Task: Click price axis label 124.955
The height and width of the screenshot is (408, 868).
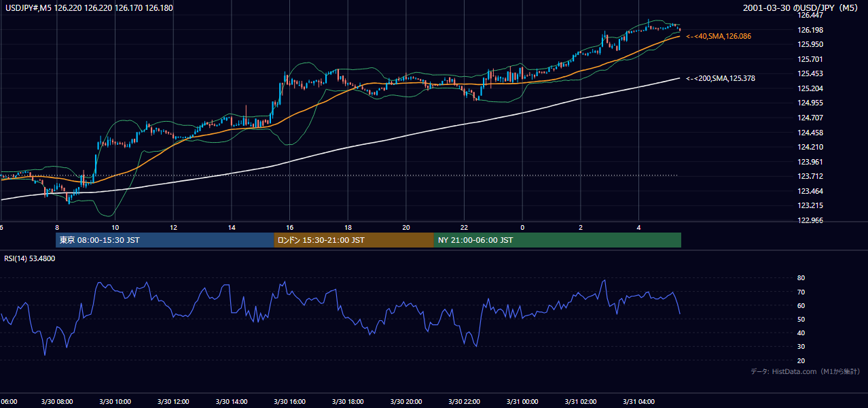Action: tap(810, 103)
